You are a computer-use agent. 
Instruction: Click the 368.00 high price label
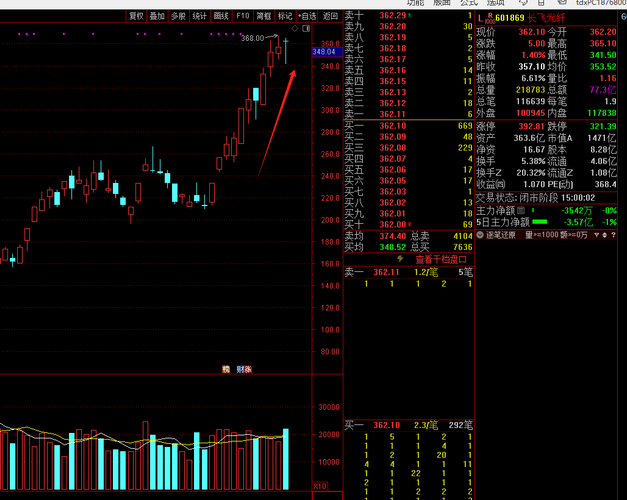pos(252,38)
